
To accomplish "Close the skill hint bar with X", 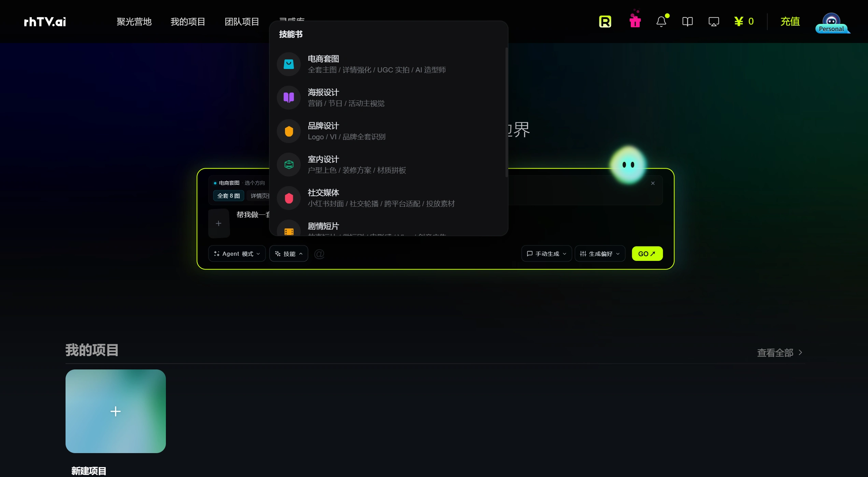I will pyautogui.click(x=653, y=183).
